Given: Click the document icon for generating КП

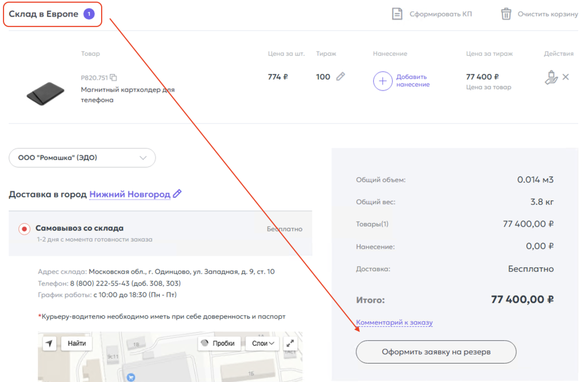Looking at the screenshot, I should click(397, 14).
